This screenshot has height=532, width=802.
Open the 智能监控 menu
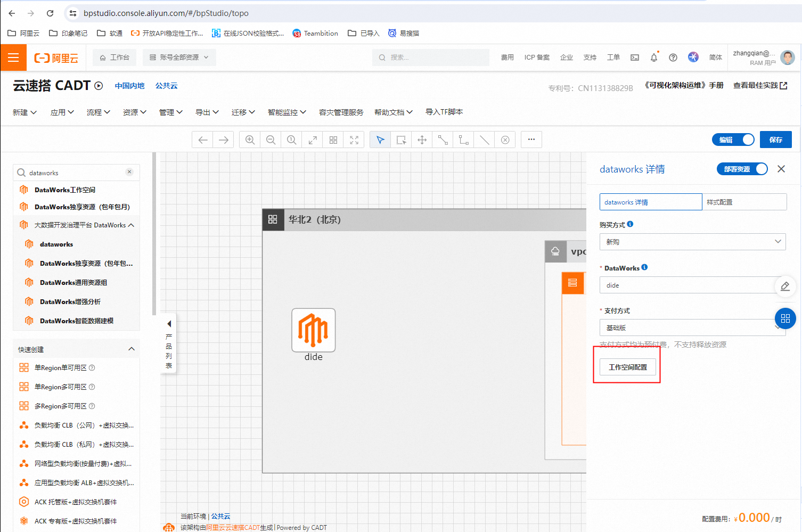tap(287, 112)
